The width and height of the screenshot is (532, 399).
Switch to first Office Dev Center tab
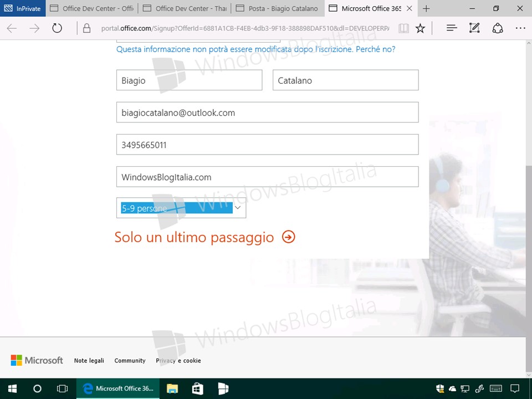(92, 8)
